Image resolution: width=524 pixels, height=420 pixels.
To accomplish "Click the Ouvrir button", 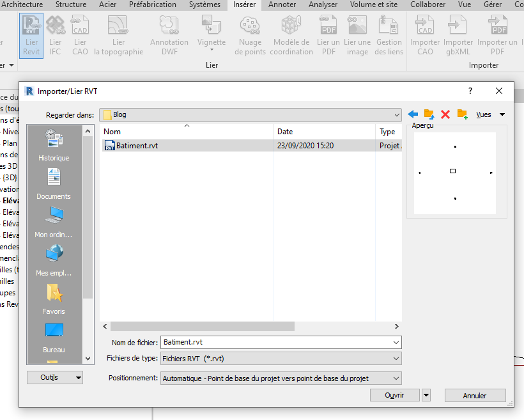I will (394, 396).
